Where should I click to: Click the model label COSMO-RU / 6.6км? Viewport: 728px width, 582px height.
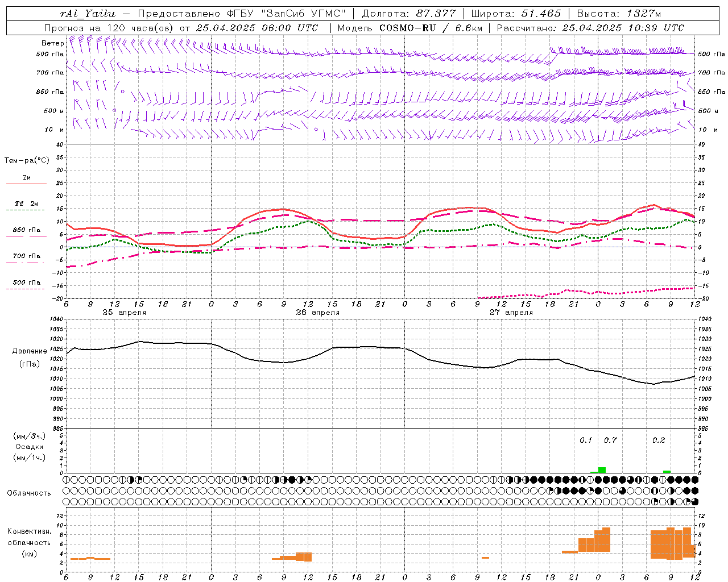(x=431, y=28)
